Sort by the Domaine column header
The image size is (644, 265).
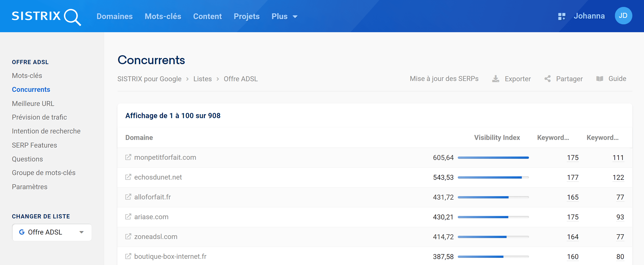(139, 137)
